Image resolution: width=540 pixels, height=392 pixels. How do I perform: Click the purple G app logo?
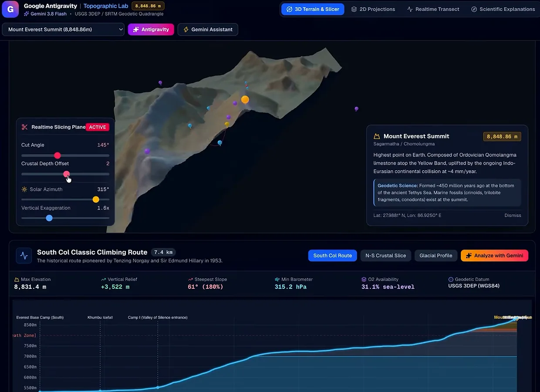(10, 9)
